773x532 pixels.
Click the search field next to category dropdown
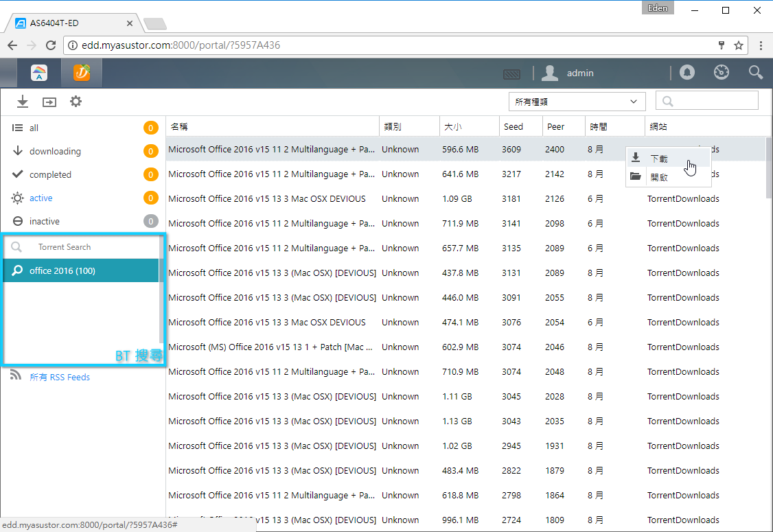[707, 101]
